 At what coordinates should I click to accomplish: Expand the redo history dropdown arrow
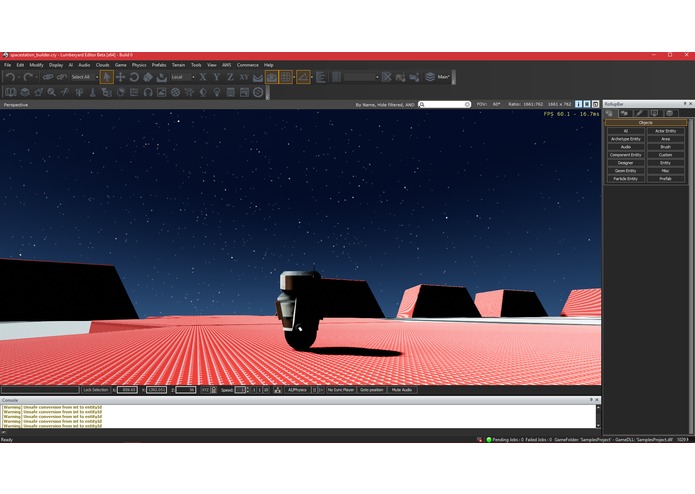[37, 78]
